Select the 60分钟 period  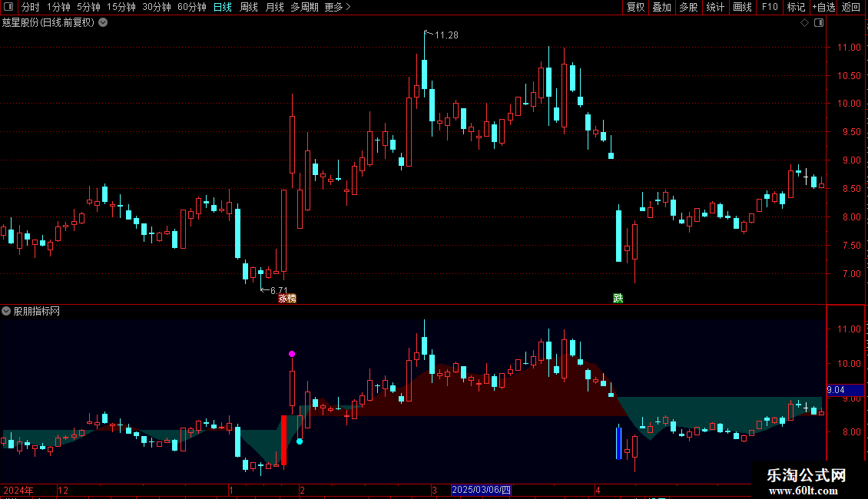click(191, 7)
